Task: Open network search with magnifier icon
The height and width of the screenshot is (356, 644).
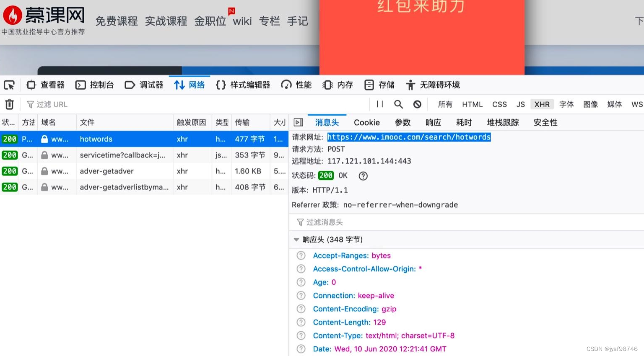Action: pyautogui.click(x=398, y=104)
